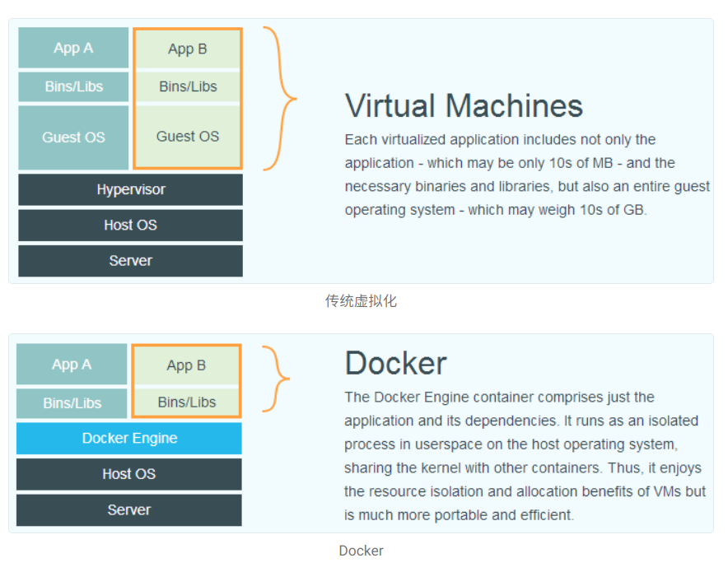Select the blue Docker Engine block

point(129,438)
